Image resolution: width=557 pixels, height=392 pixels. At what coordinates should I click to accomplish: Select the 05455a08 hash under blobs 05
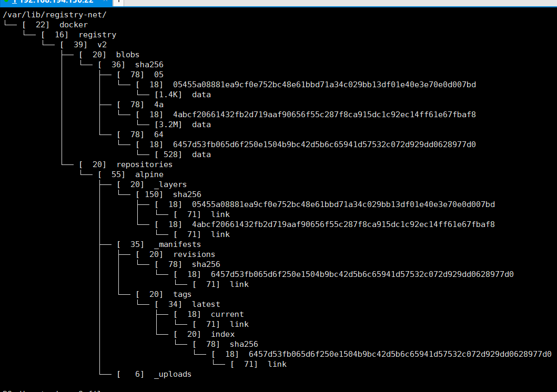point(325,85)
